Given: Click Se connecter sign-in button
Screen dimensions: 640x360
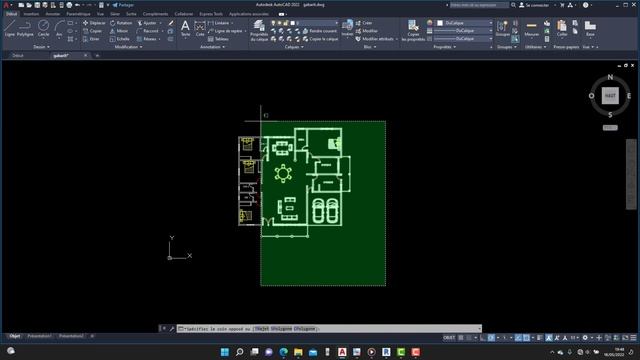Looking at the screenshot, I should click(x=535, y=5).
